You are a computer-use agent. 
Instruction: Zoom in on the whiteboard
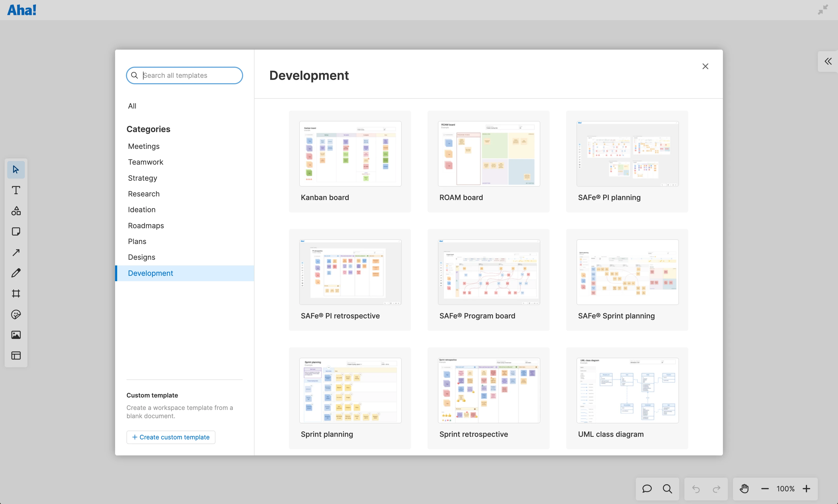pos(807,489)
